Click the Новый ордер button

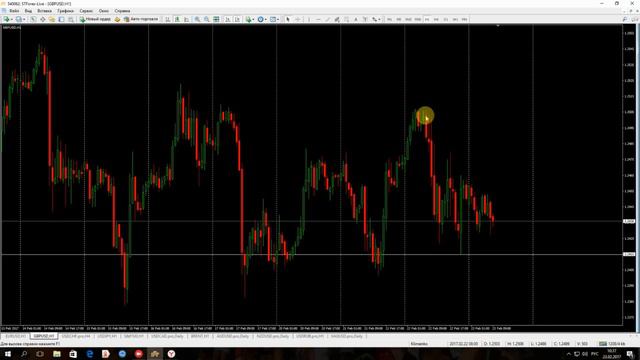click(95, 19)
